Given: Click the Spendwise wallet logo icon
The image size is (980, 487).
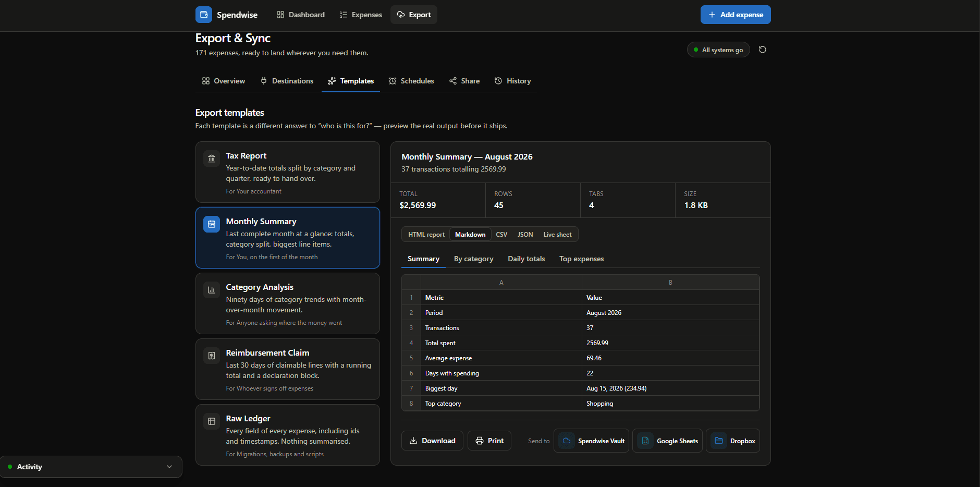Looking at the screenshot, I should [x=204, y=15].
